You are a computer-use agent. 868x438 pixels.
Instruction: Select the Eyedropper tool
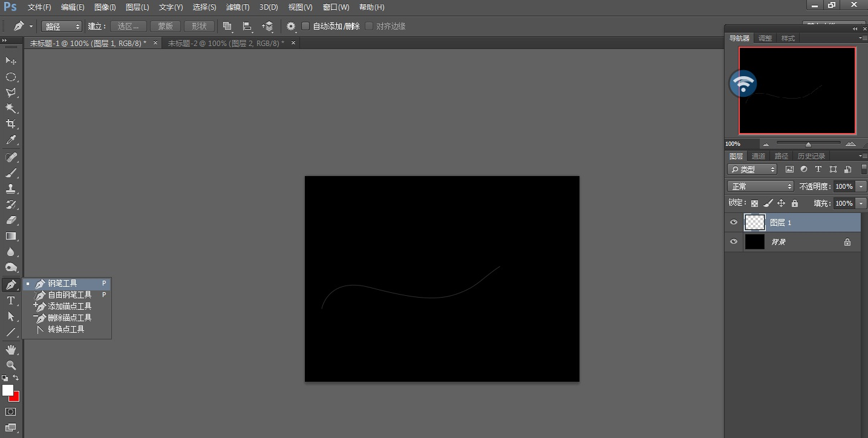click(x=11, y=140)
